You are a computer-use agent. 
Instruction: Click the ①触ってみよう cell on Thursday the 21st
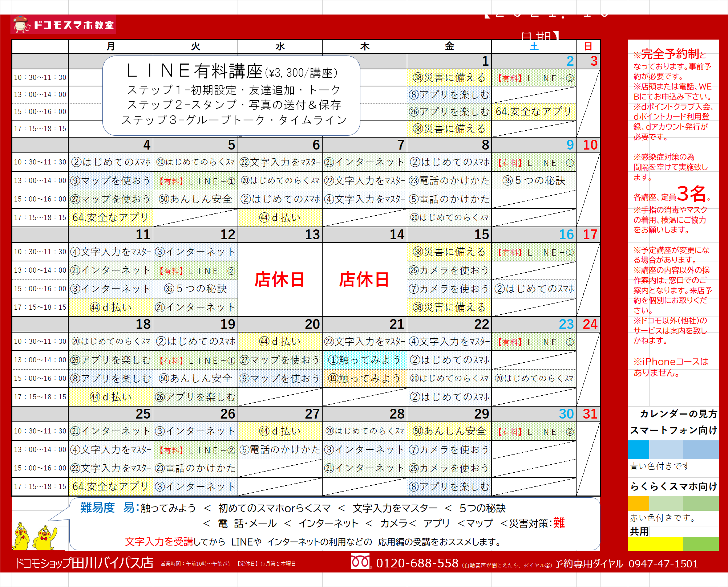click(x=364, y=360)
